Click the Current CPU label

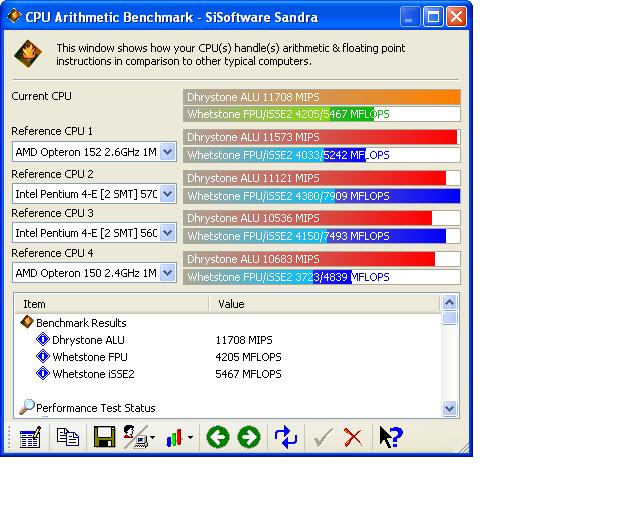(x=41, y=96)
